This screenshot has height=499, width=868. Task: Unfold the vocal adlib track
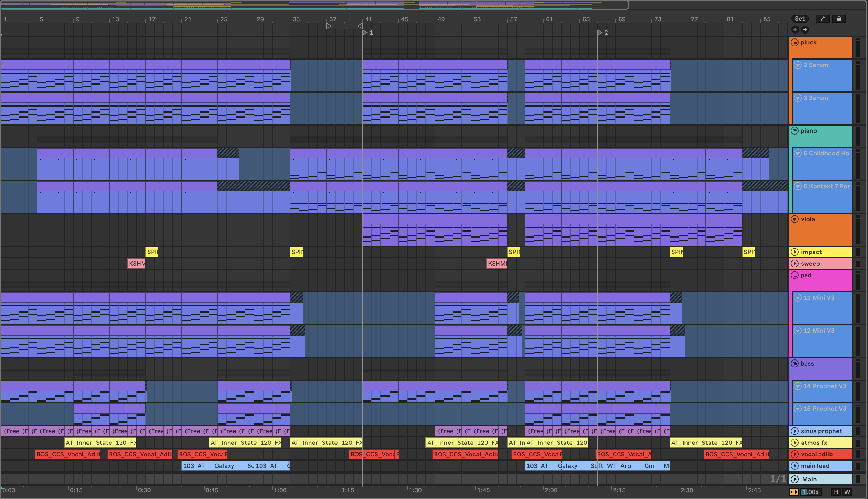[795, 455]
